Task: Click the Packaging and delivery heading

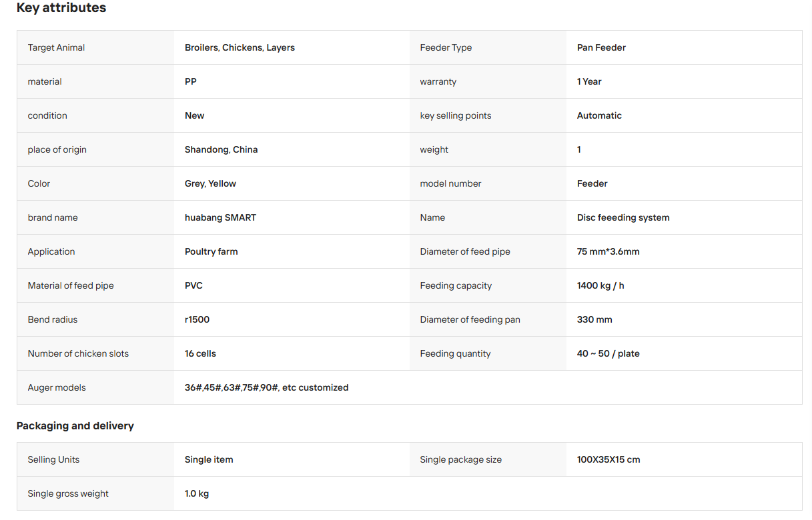Action: 75,425
